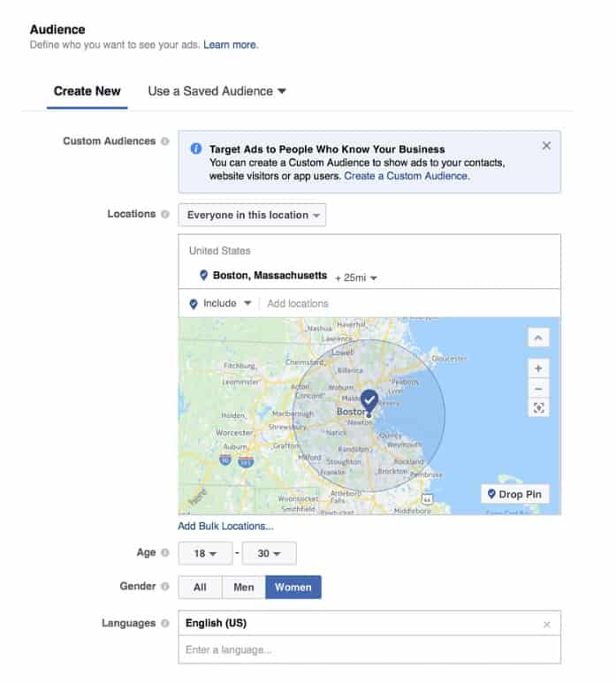
Task: Open minimum age 18 dropdown
Action: pos(205,553)
